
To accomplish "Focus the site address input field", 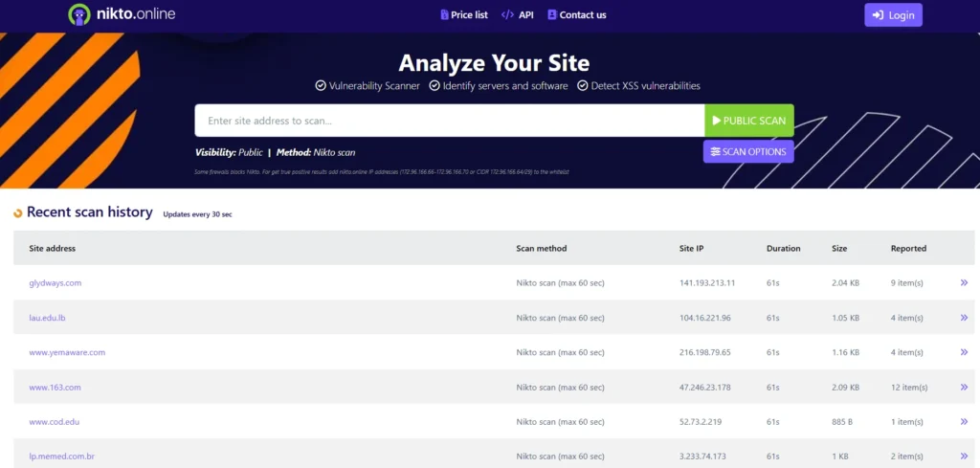I will click(450, 121).
